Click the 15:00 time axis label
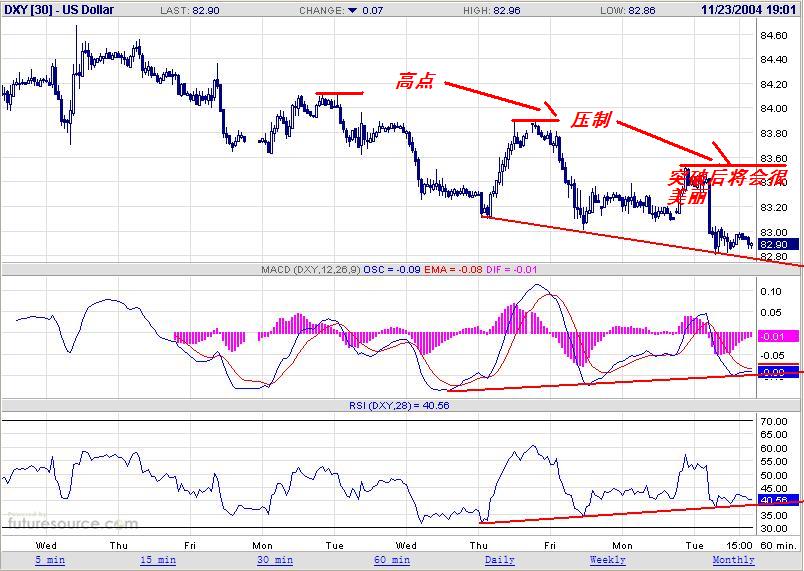The height and width of the screenshot is (571, 804). 739,545
